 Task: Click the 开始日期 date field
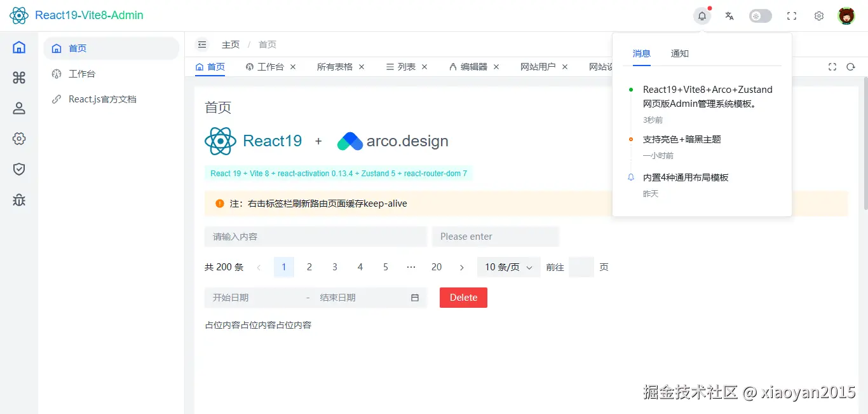(254, 298)
